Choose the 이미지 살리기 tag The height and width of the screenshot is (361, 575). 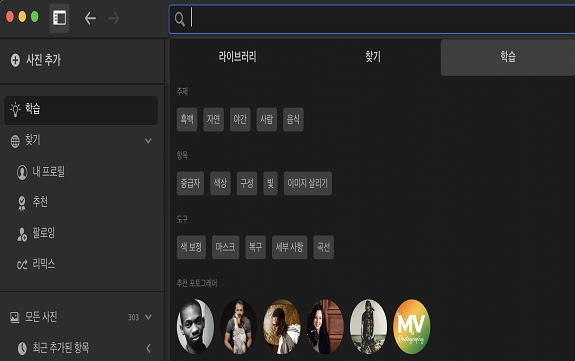308,183
